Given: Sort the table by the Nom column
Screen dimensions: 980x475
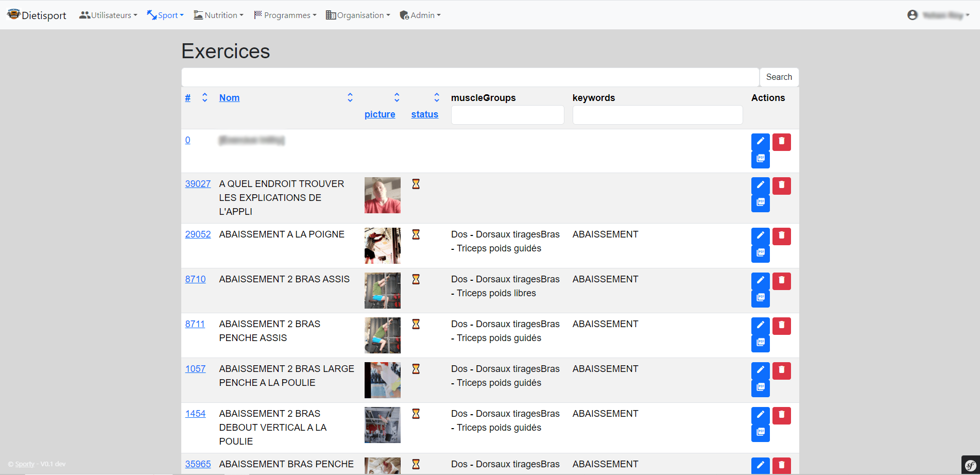Looking at the screenshot, I should click(x=229, y=97).
